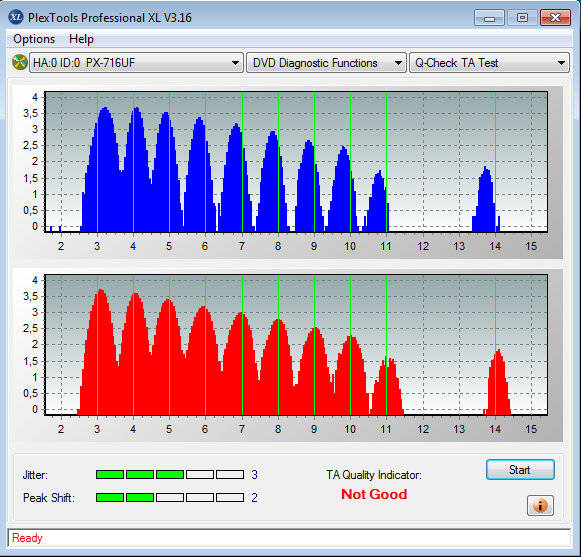Open the Q-Check TA Test selector
581x557 pixels.
[489, 63]
